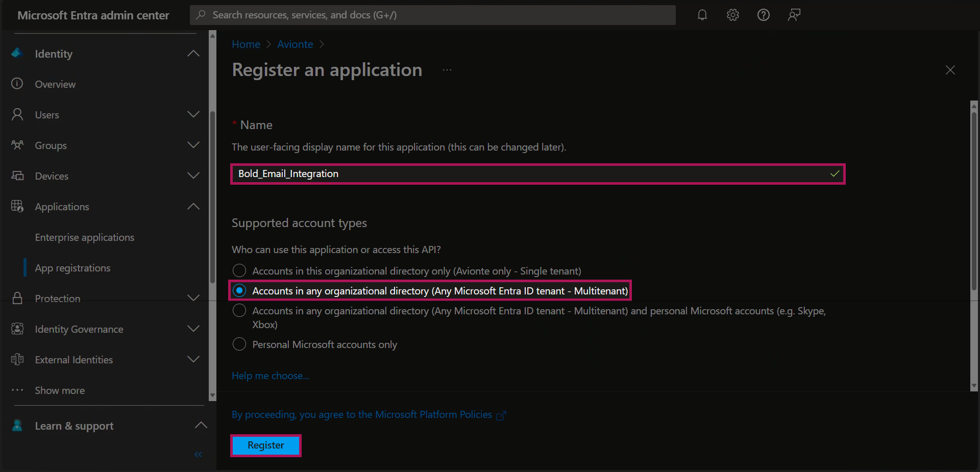Select the Single tenant account option
The height and width of the screenshot is (472, 980).
239,270
